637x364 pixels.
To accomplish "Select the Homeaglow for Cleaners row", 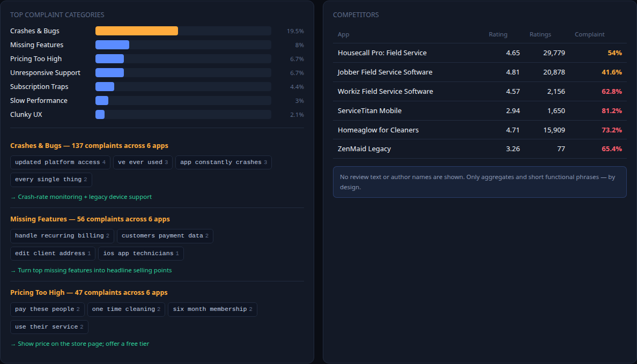I will click(x=479, y=130).
